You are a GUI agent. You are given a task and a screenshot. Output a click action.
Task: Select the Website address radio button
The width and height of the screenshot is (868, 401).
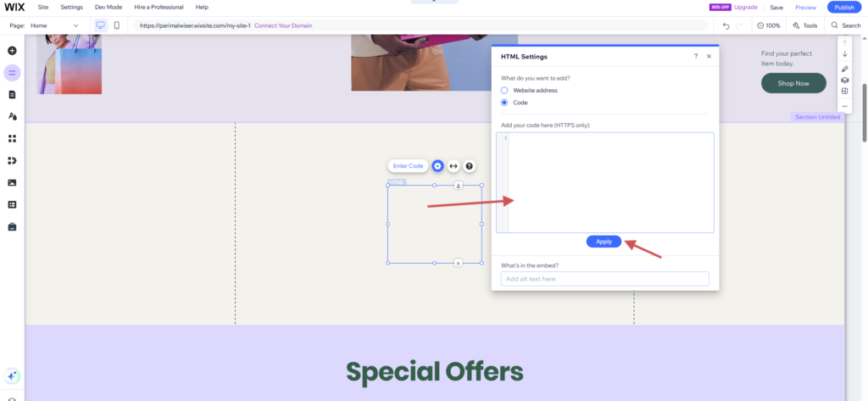504,90
